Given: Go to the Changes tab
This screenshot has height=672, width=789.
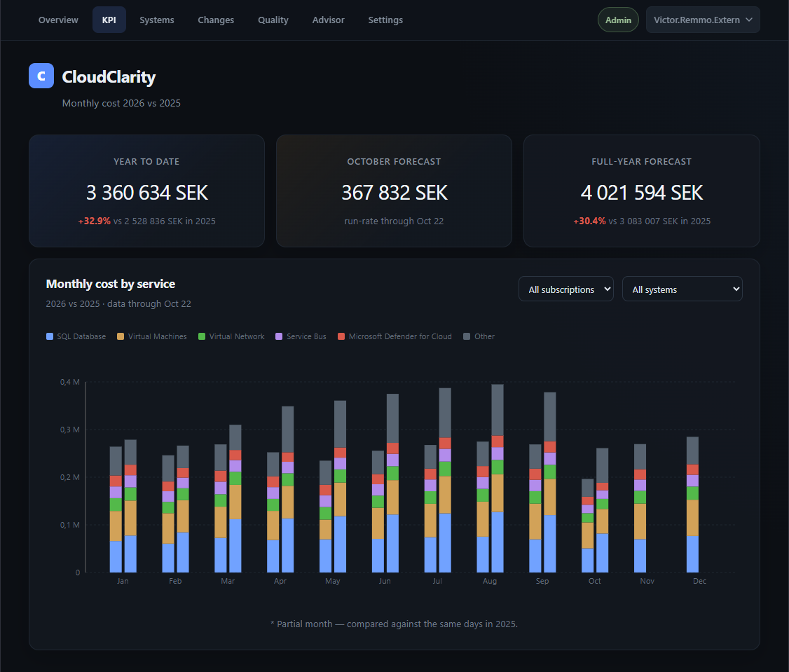Looking at the screenshot, I should click(x=216, y=20).
